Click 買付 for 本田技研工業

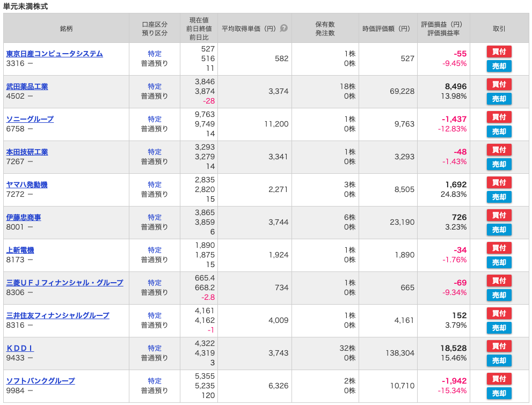point(499,150)
